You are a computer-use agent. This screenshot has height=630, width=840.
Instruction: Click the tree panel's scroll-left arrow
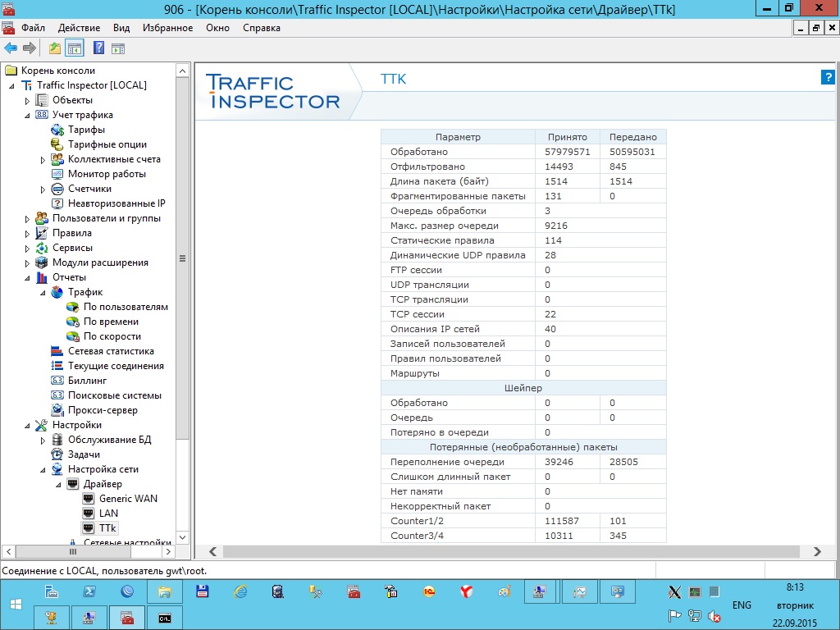click(8, 551)
